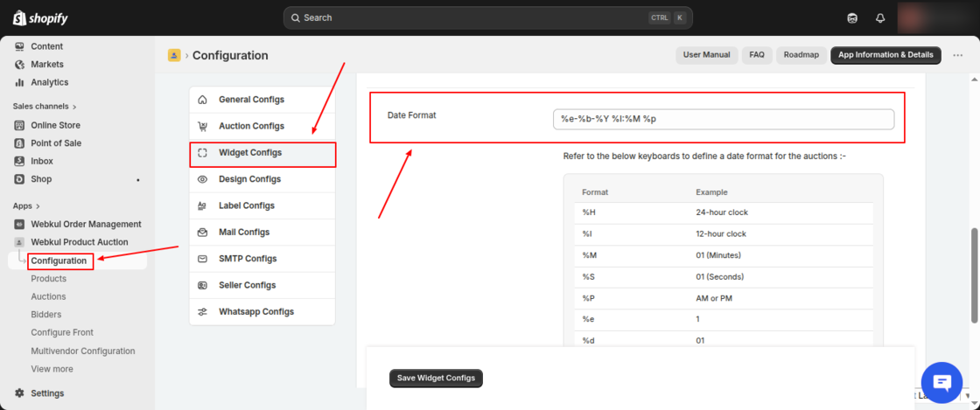Open the chat support bubble
Screen dimensions: 980x410
pyautogui.click(x=941, y=383)
